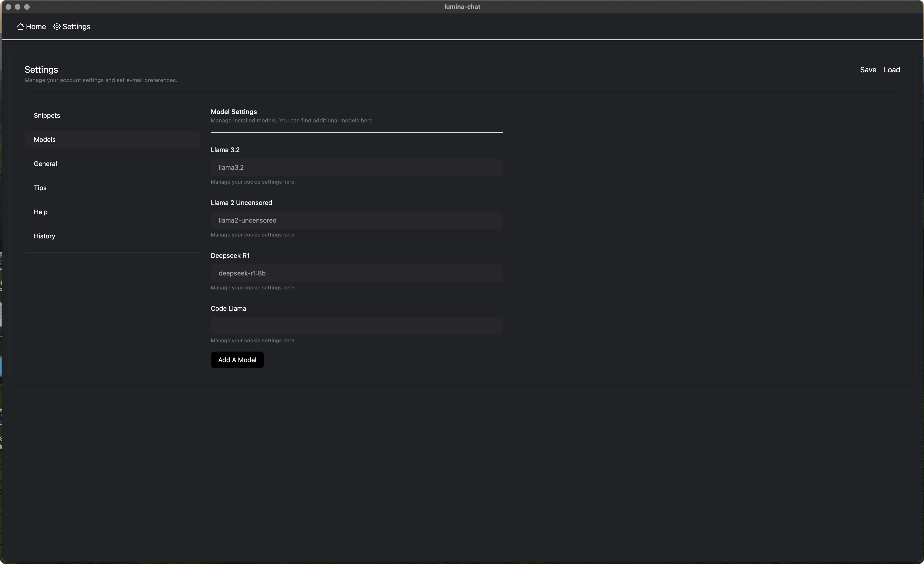Screen dimensions: 924x564
Task: Focus the empty Code Llama input field
Action: pyautogui.click(x=357, y=326)
